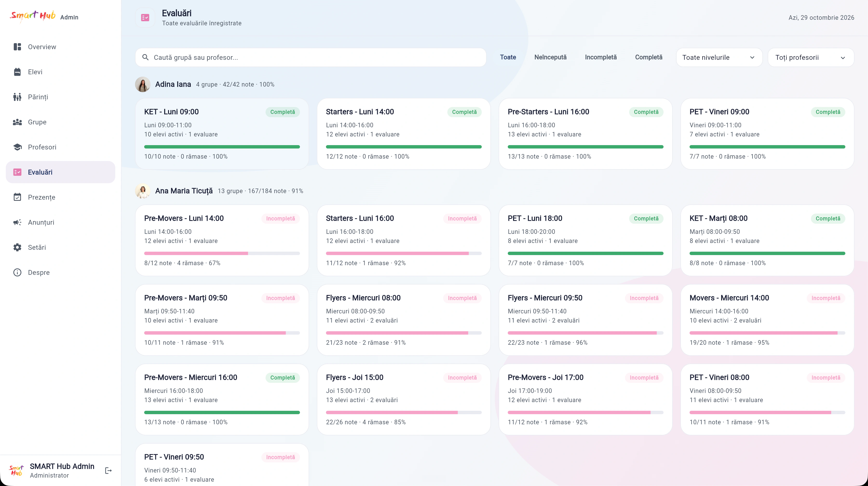Click the Pre-Movers - Marți 09:50 title
The image size is (868, 486).
(x=186, y=298)
